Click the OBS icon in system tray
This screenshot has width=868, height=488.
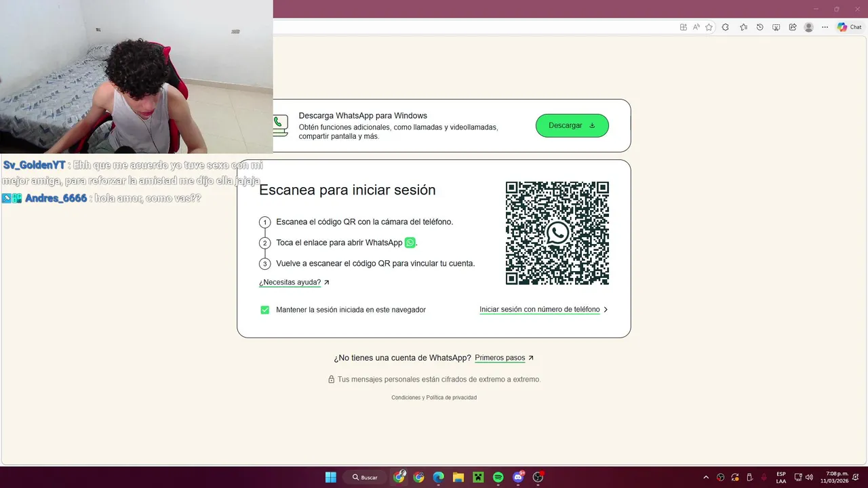721,477
